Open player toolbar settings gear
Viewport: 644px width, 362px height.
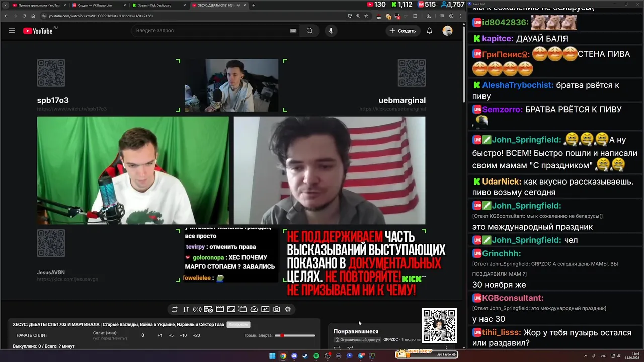pos(288,309)
